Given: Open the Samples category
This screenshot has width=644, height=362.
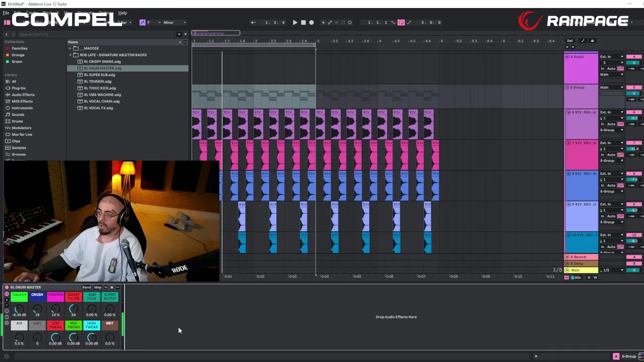Looking at the screenshot, I should click(x=19, y=148).
